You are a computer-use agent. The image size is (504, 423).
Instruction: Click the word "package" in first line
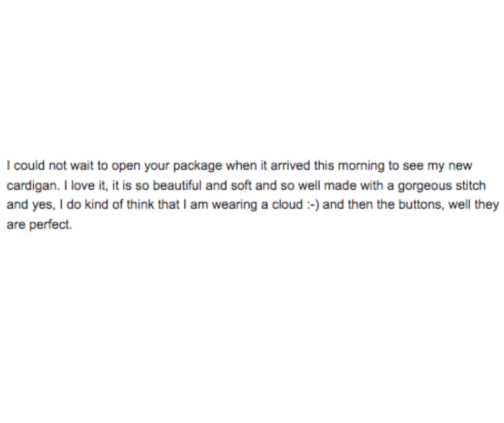pos(197,167)
